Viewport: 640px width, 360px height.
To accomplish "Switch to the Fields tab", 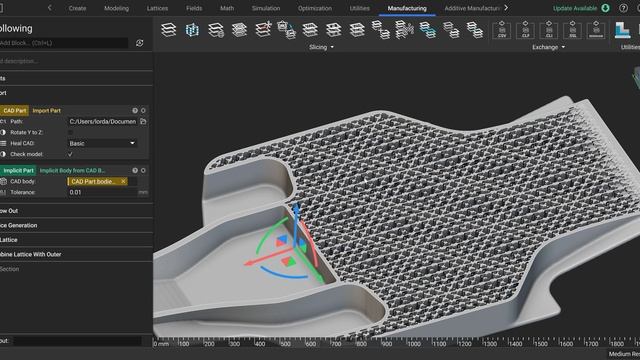I will pos(194,8).
